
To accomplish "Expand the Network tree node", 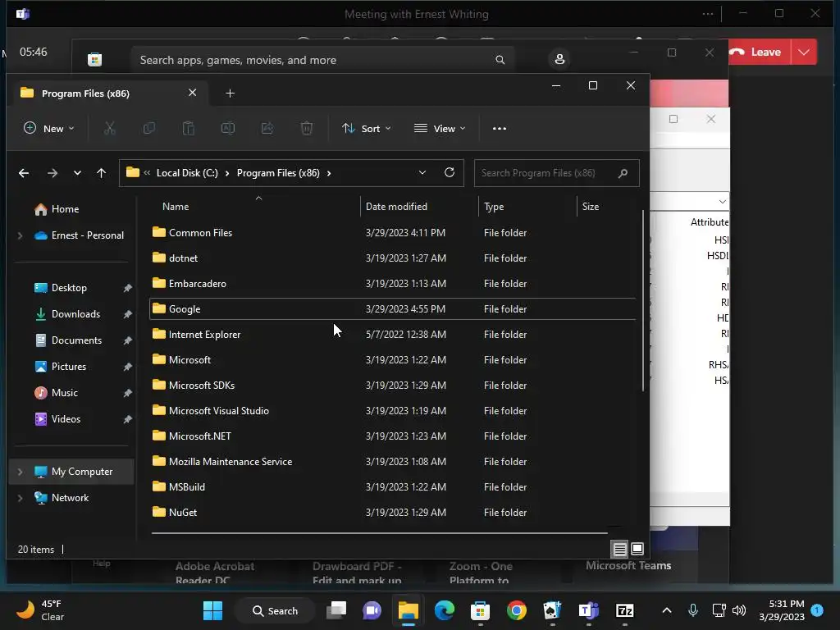I will tap(20, 498).
